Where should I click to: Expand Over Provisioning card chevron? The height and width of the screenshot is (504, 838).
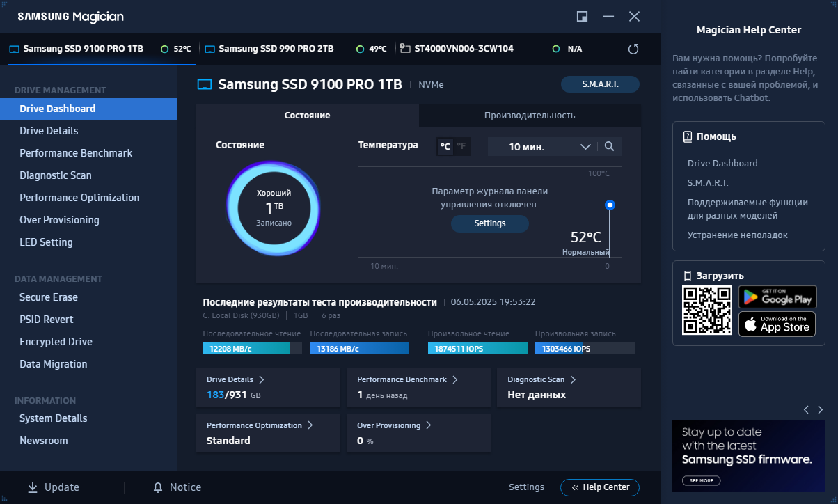point(429,425)
